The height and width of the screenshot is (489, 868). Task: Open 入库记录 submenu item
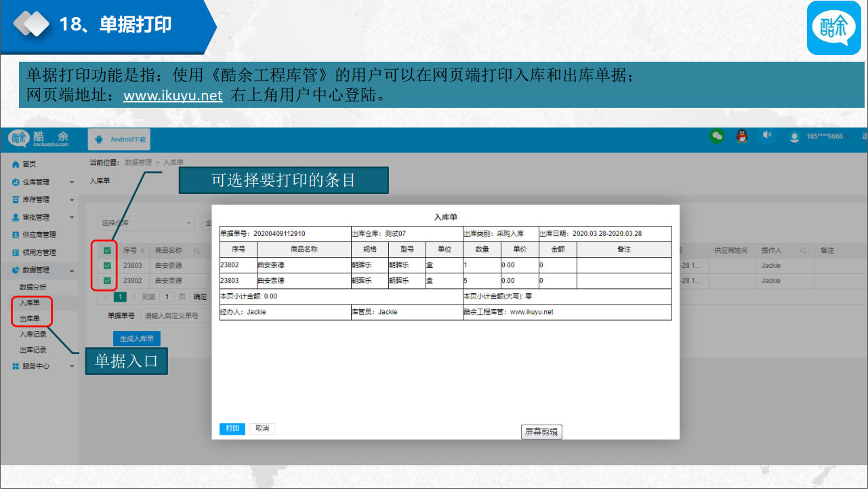[x=33, y=334]
